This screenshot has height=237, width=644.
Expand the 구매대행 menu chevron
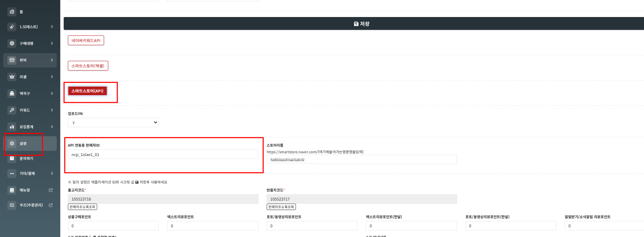[x=52, y=43]
